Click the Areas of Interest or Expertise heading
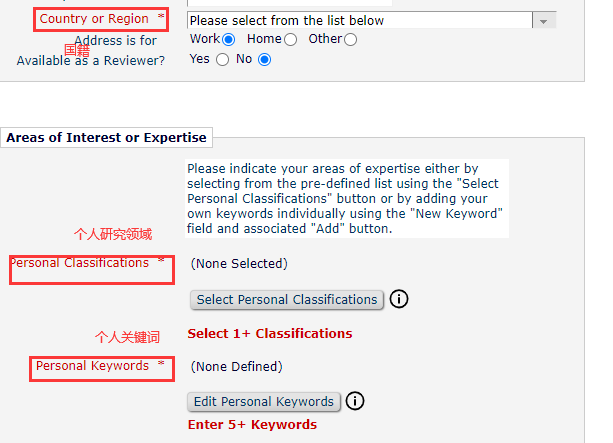The height and width of the screenshot is (443, 613). [x=107, y=138]
